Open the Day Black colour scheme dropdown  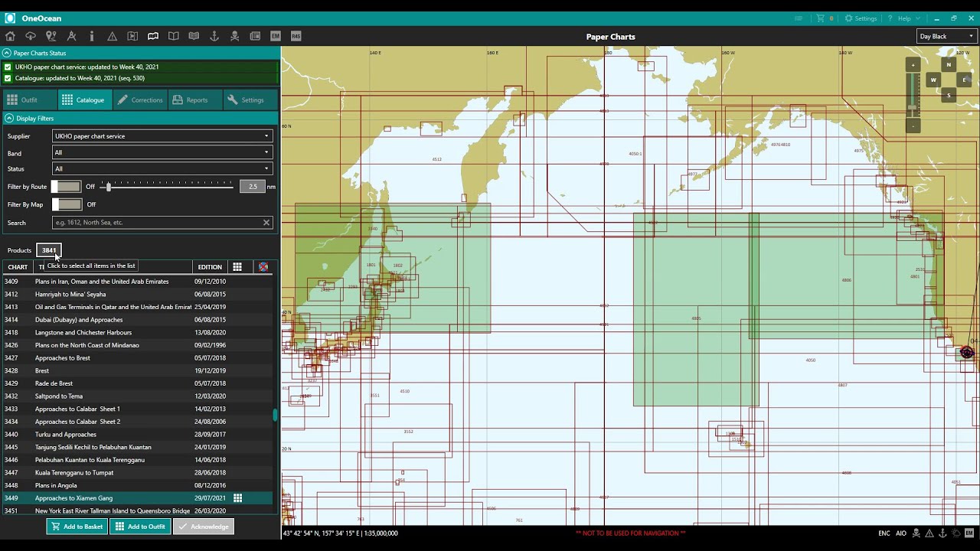[x=947, y=36]
